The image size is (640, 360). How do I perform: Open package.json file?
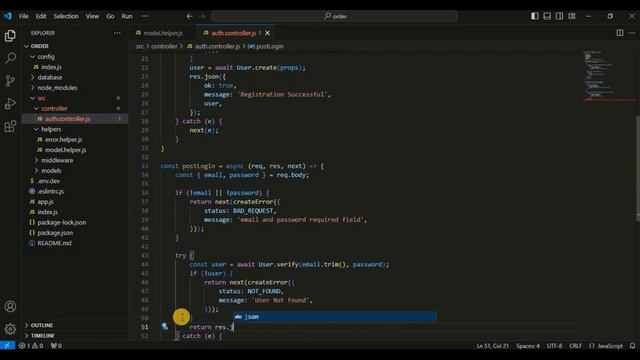pyautogui.click(x=75, y=233)
